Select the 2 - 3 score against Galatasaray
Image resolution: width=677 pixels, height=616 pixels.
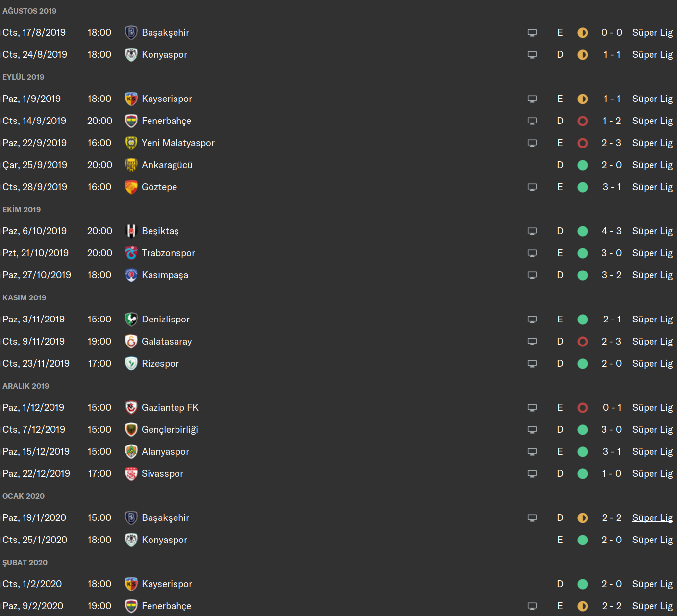click(x=612, y=342)
